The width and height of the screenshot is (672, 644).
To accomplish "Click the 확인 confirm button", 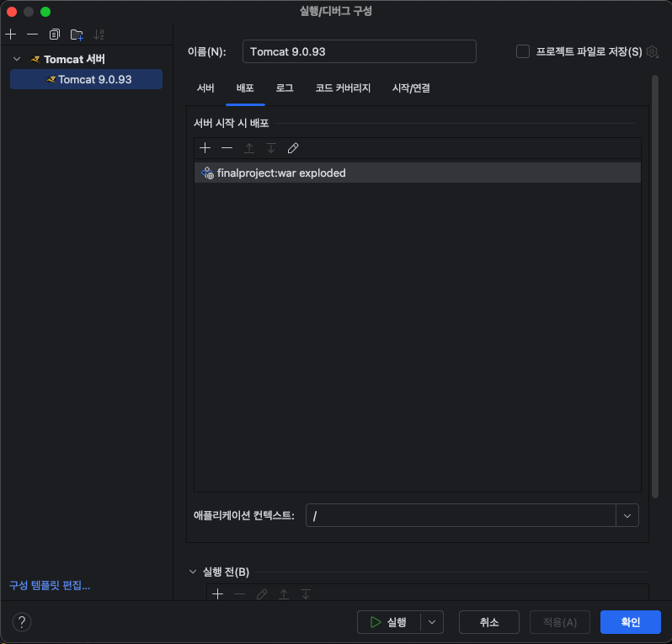I will [x=631, y=622].
